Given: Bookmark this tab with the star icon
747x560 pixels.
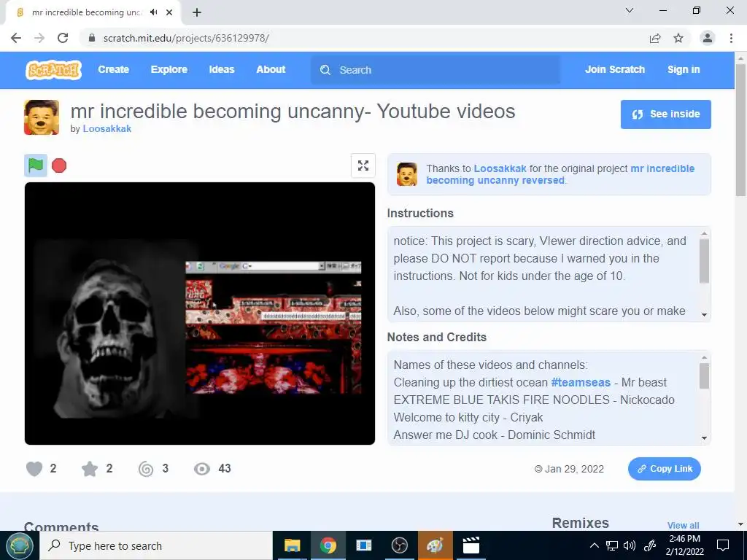Looking at the screenshot, I should [x=678, y=38].
